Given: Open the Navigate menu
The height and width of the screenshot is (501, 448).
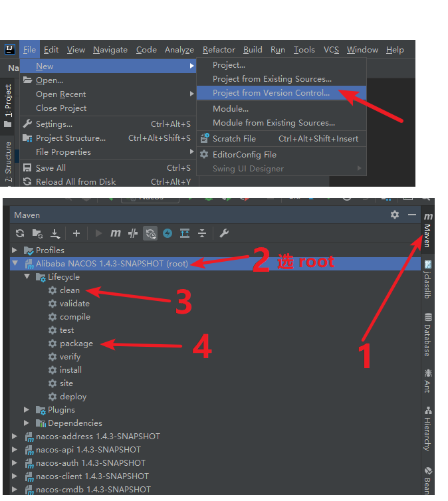Looking at the screenshot, I should click(x=110, y=50).
